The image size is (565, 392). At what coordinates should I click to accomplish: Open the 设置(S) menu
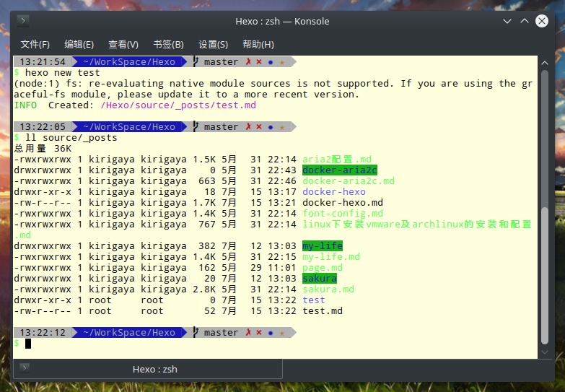coord(213,44)
